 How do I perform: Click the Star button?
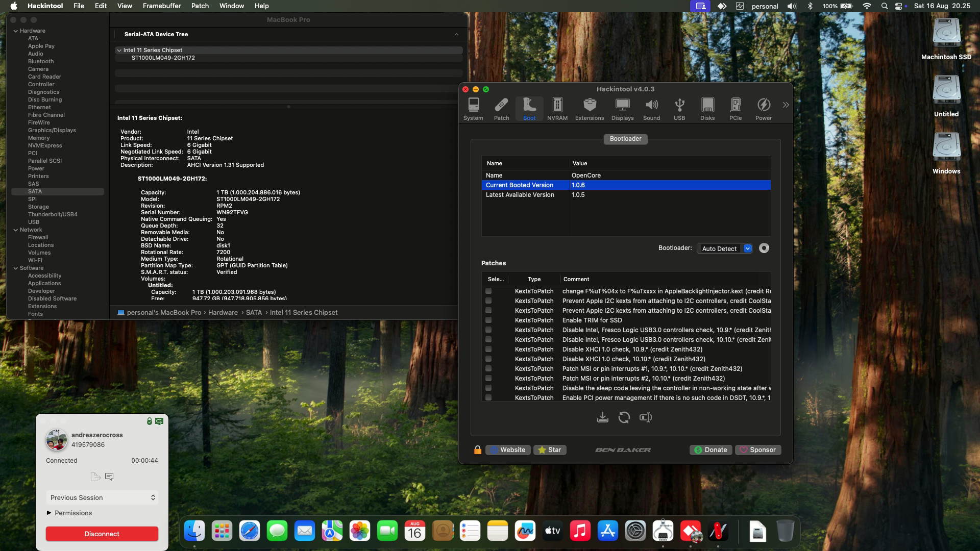coord(550,449)
